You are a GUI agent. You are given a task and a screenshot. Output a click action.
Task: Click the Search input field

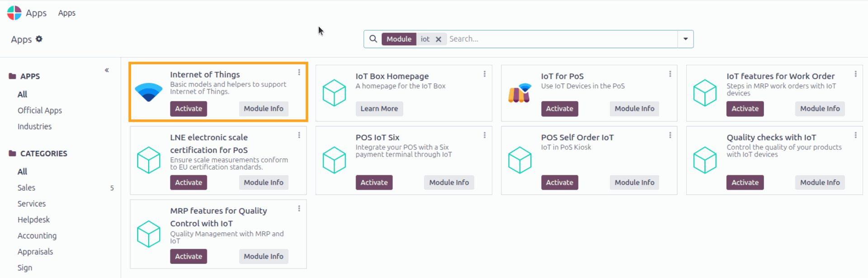[562, 39]
